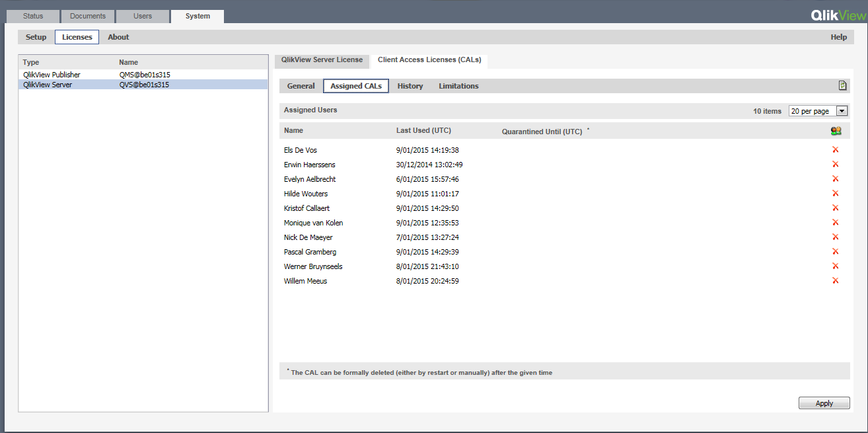868x433 pixels.
Task: Remove Monique van Kolen's CAL
Action: tap(835, 223)
